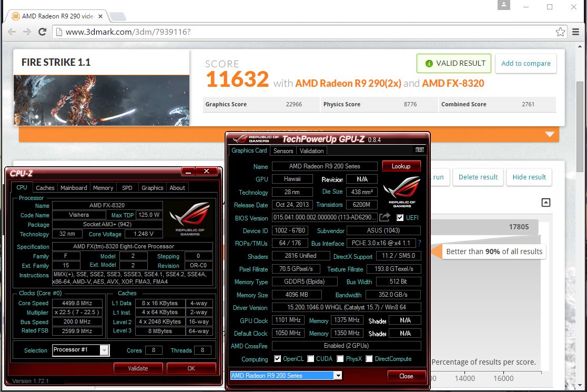Viewport: 587px width, 392px height.
Task: Switch to CPU-Z Caches tab
Action: (x=45, y=187)
